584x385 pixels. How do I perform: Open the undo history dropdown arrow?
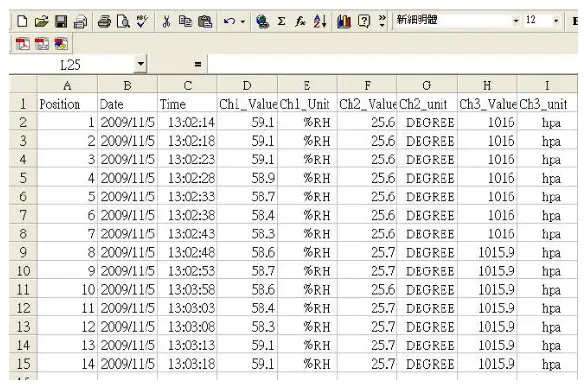pos(243,22)
